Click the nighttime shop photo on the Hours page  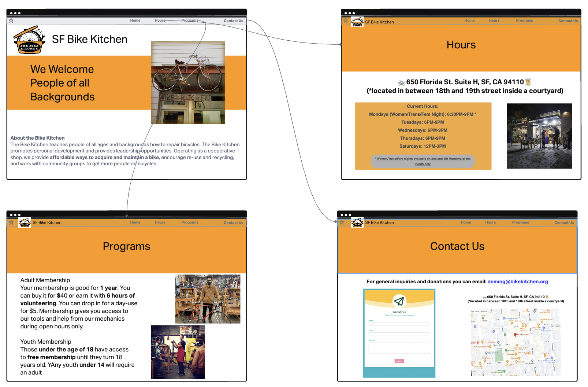pyautogui.click(x=539, y=136)
